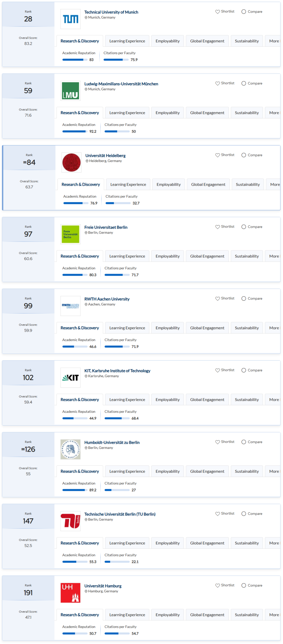
Task: Click heart icon for Universität Heidelberg
Action: click(217, 155)
